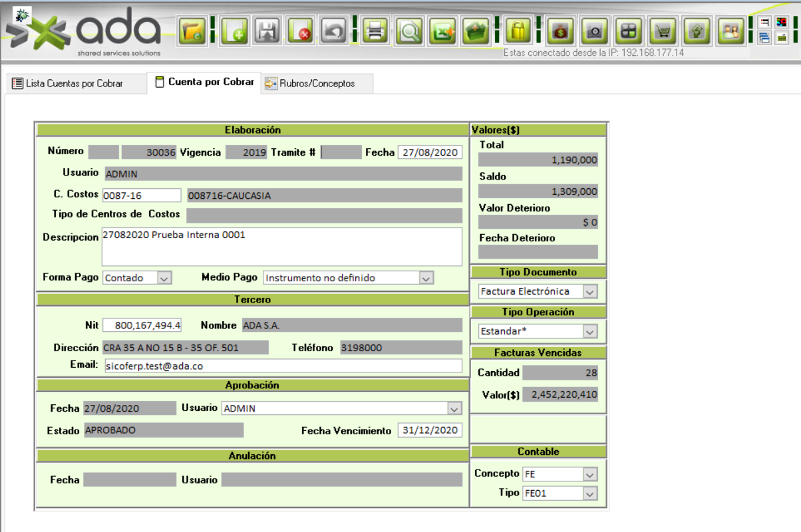Open the Tipo Operación Estandar dropdown

589,331
